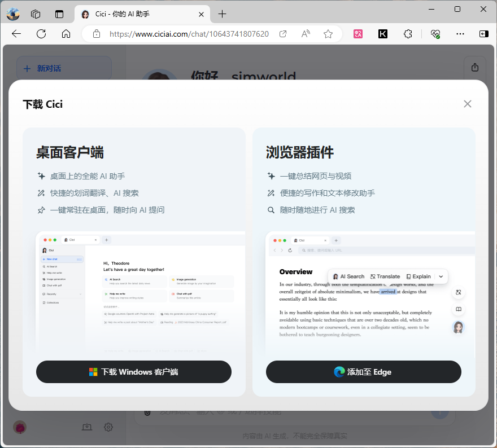Image resolution: width=497 pixels, height=448 pixels.
Task: Activate Read aloud icon
Action: 306,34
